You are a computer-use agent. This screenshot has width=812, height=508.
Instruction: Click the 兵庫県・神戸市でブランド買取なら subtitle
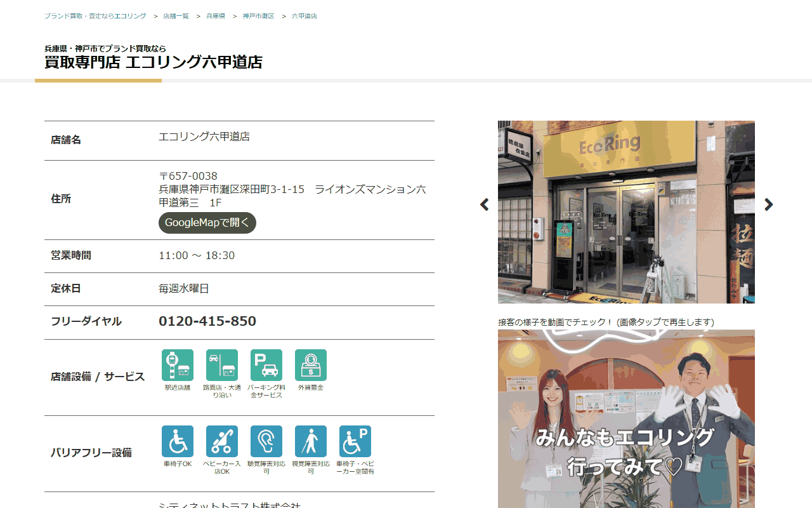(x=105, y=48)
